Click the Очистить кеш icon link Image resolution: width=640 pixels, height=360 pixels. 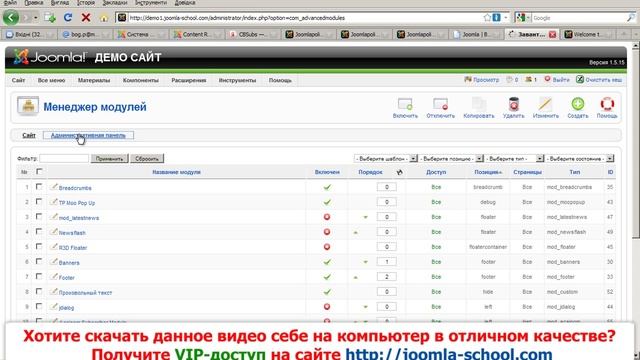point(599,80)
